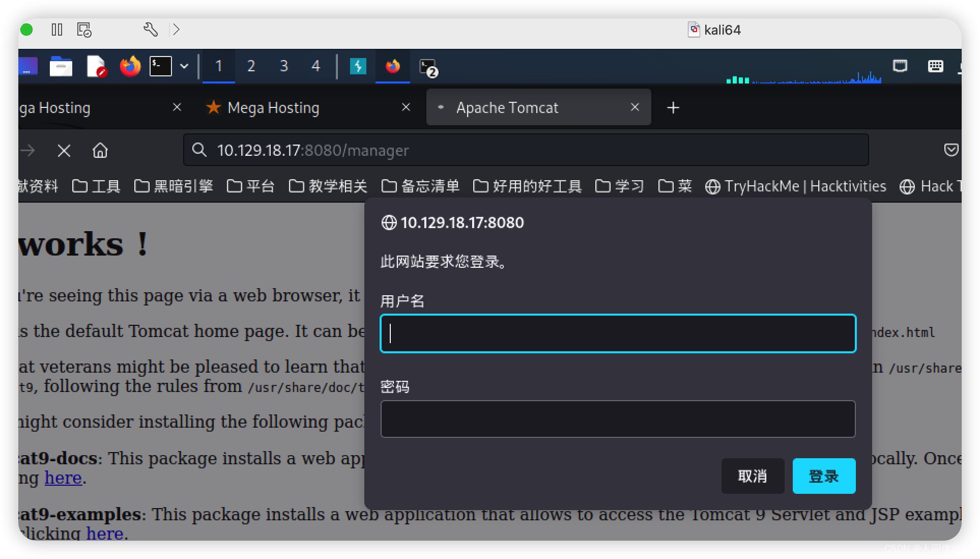Switch to the starred Mega Hosting tab
Screen dimensions: 980x559
pyautogui.click(x=273, y=107)
